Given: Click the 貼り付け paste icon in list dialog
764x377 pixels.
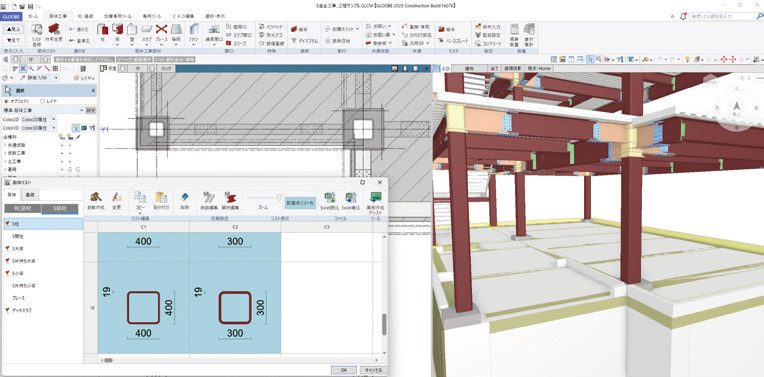Looking at the screenshot, I should click(161, 201).
